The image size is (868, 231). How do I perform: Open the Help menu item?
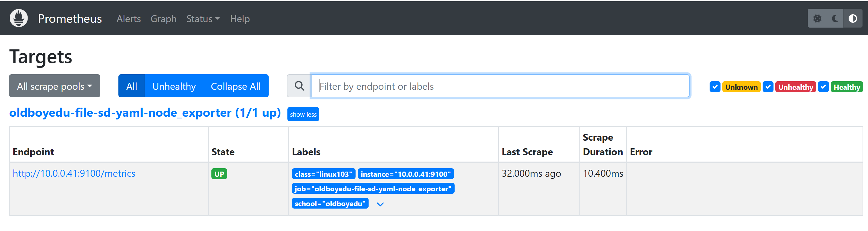pos(240,19)
